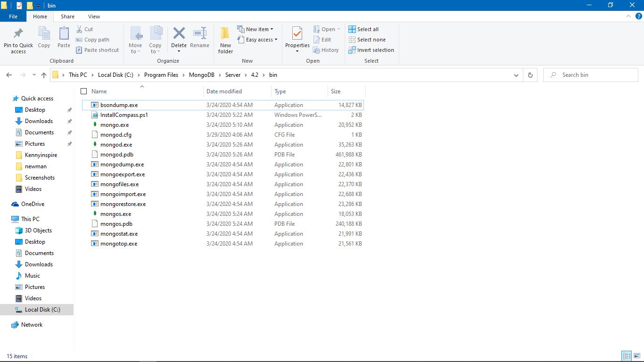The height and width of the screenshot is (362, 644).
Task: Sort by the Name column header
Action: click(x=99, y=91)
